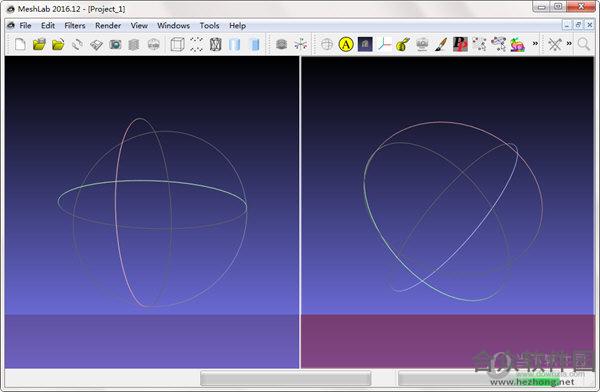Click the gray layer stack icon

click(x=282, y=44)
